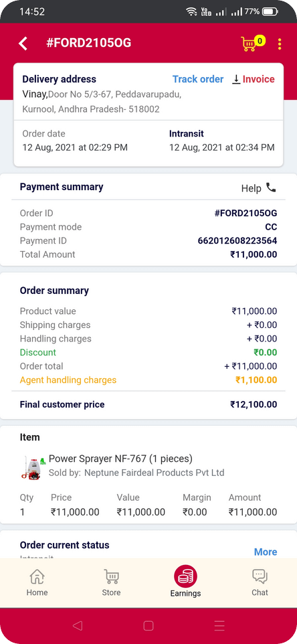Open Power Sprayer NF-767 item title

pos(120,459)
